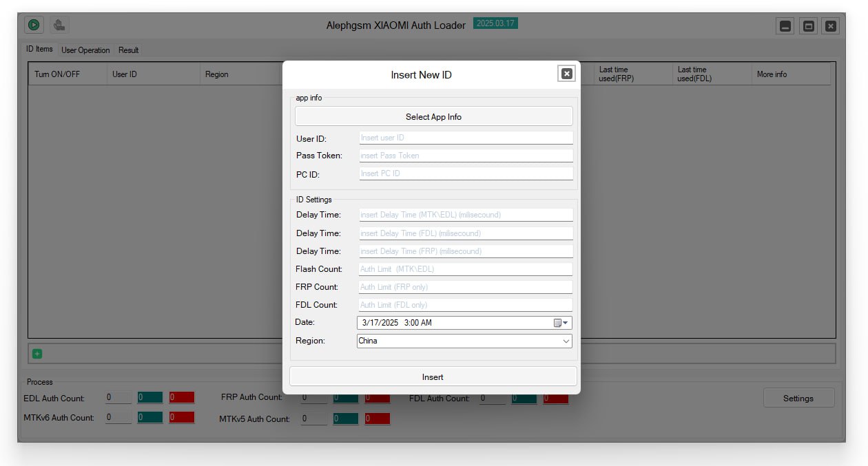Click the Select App Info button

[433, 117]
